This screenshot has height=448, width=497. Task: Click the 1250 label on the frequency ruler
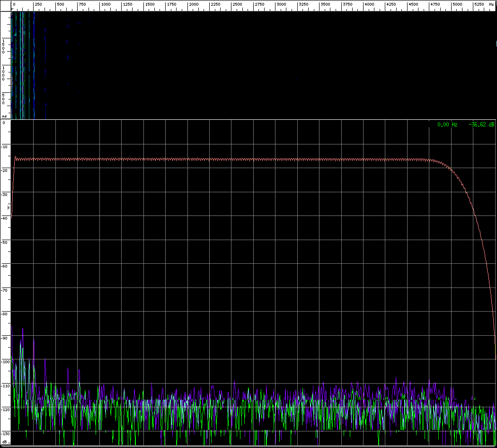point(127,4)
